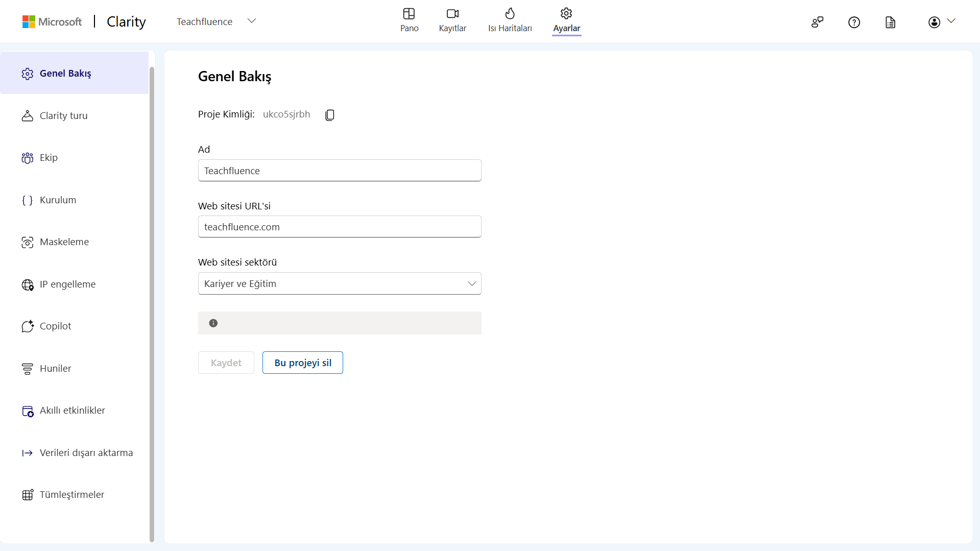
Task: Open Maskeleme in the sidebar
Action: pos(64,242)
